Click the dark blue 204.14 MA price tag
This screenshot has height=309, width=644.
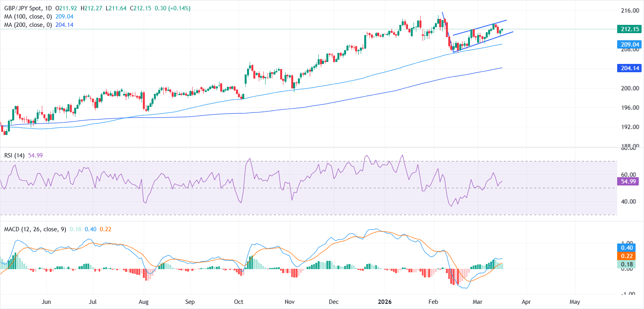pyautogui.click(x=629, y=68)
